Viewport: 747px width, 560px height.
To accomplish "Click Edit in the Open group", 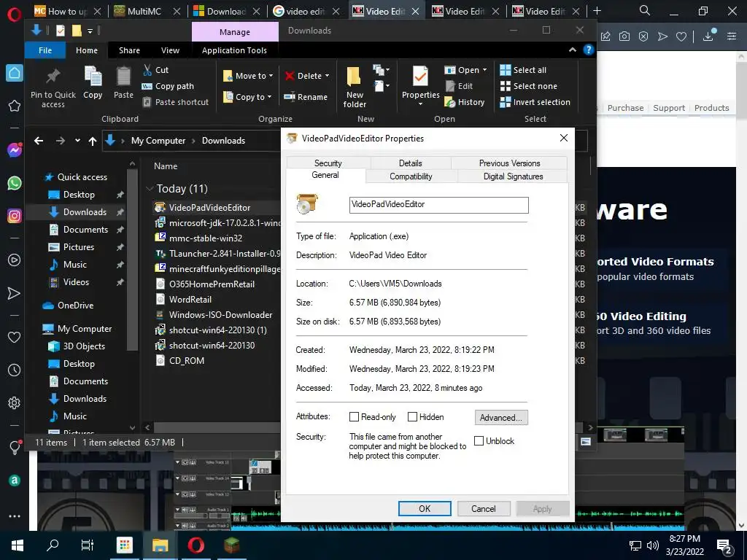I will pyautogui.click(x=459, y=86).
